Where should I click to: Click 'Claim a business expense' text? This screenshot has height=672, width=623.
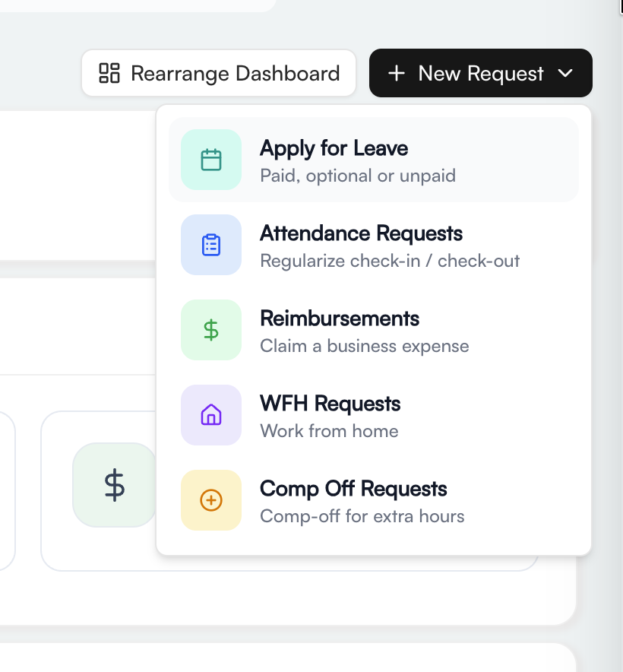(x=365, y=346)
